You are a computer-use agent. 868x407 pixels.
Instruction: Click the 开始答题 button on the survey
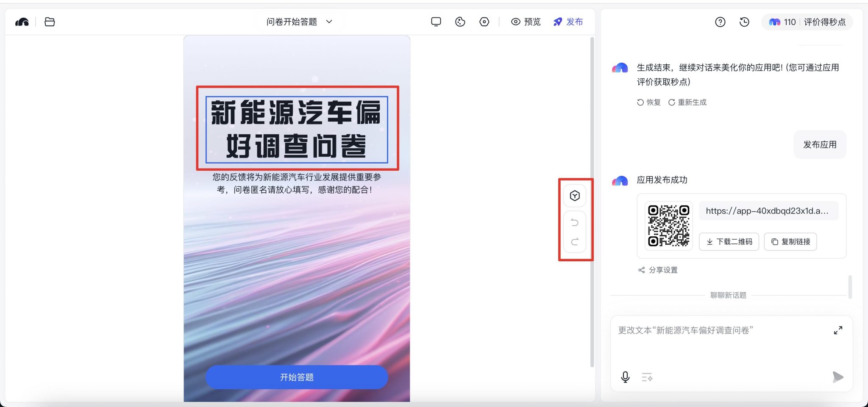tap(296, 377)
